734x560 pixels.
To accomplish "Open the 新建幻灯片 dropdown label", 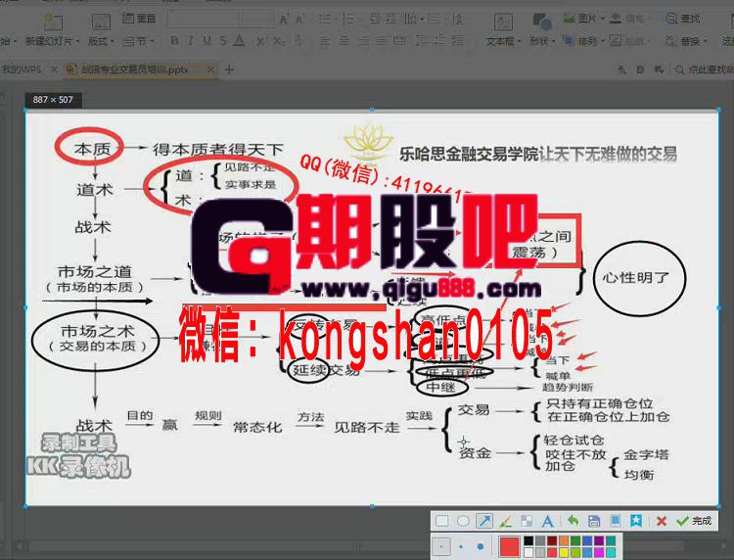I will point(53,42).
